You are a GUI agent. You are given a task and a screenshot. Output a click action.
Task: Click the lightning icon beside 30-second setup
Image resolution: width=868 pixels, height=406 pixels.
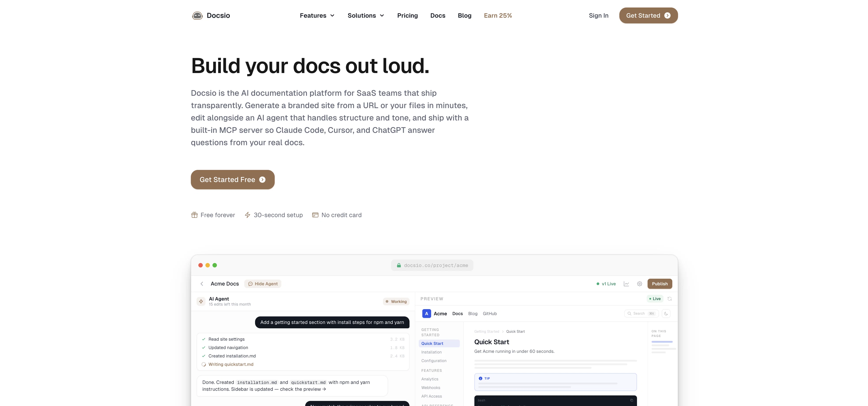[x=247, y=215]
